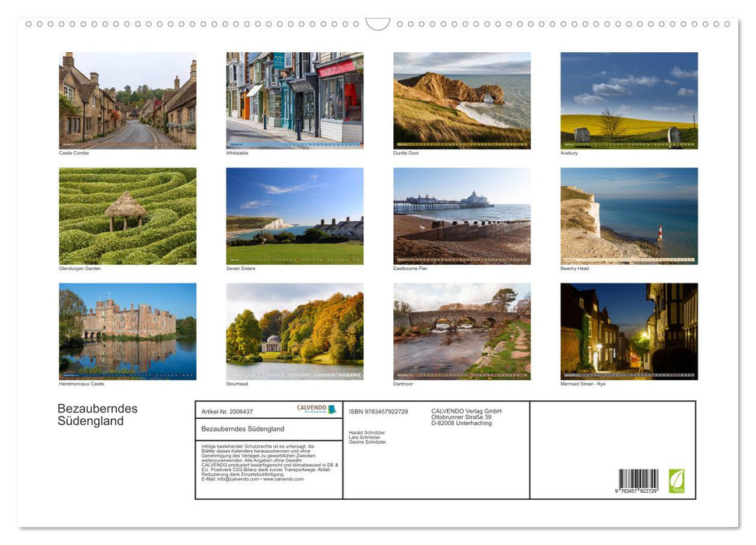Select the Avebury standing stones image
The width and height of the screenshot is (756, 545).
629,99
